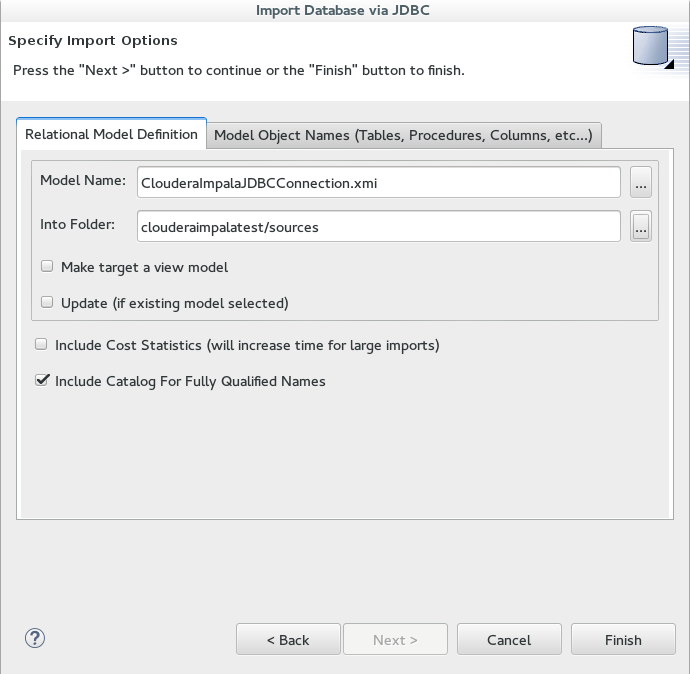Click the Import Database via JDBC title
The image size is (690, 674).
click(343, 10)
